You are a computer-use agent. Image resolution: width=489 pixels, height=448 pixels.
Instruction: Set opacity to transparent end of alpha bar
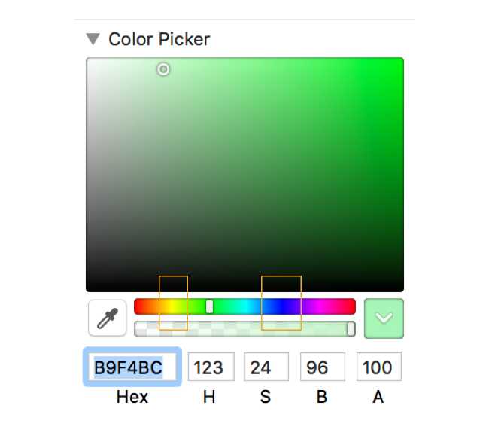(138, 329)
